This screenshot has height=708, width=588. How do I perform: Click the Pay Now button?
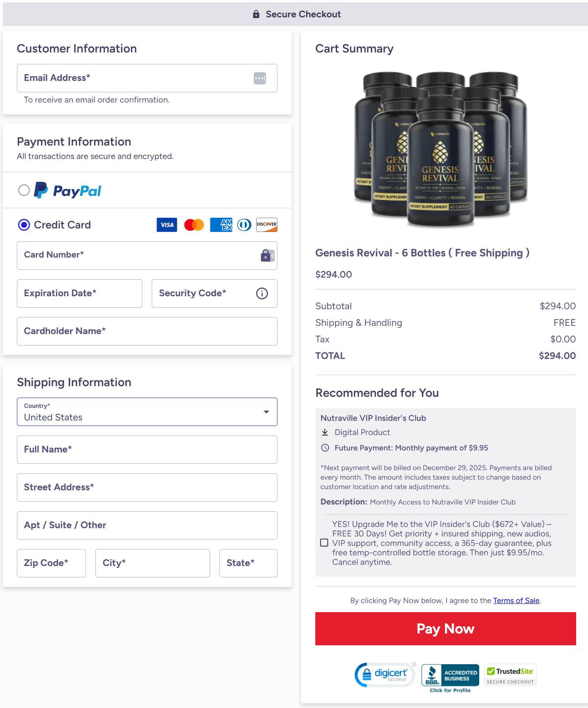click(x=446, y=629)
